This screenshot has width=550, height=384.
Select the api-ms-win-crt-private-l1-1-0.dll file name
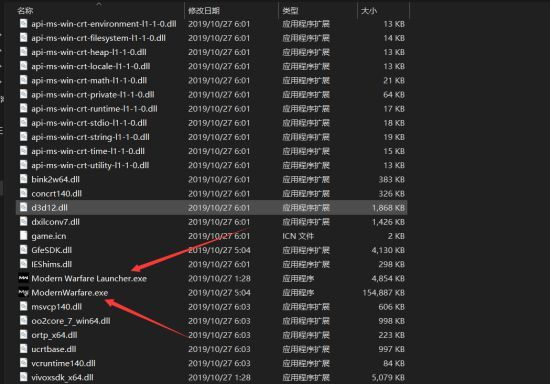tap(93, 94)
